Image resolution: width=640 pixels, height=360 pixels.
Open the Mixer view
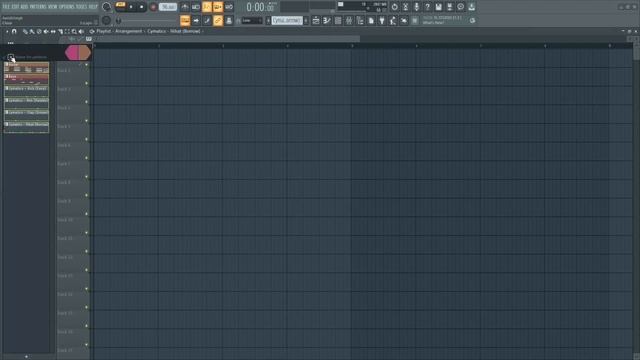click(x=349, y=20)
